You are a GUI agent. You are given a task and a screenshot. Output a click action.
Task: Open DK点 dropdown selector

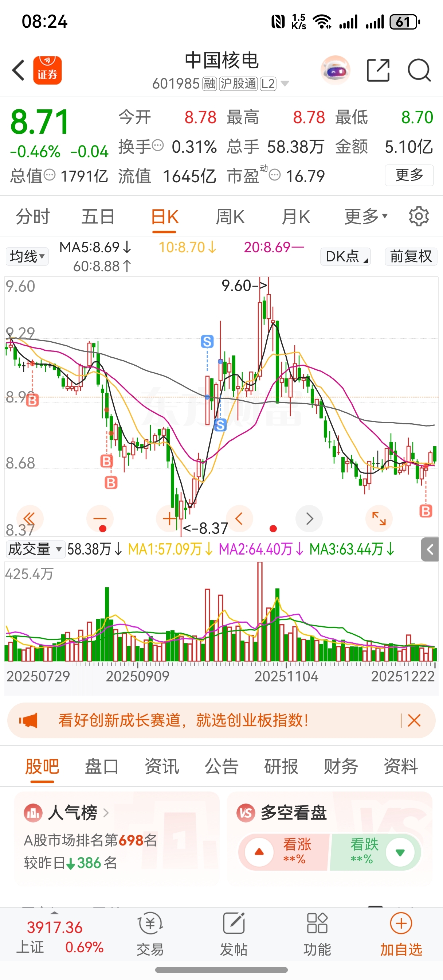pyautogui.click(x=345, y=256)
